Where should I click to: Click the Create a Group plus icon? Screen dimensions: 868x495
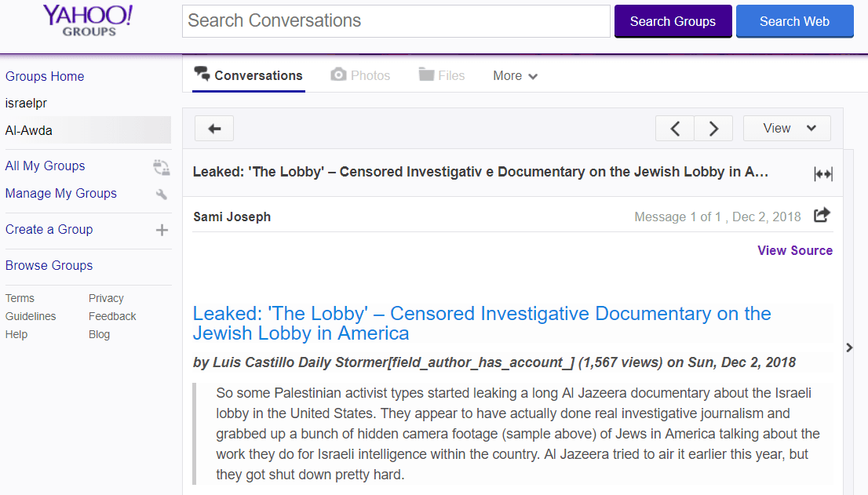[162, 230]
